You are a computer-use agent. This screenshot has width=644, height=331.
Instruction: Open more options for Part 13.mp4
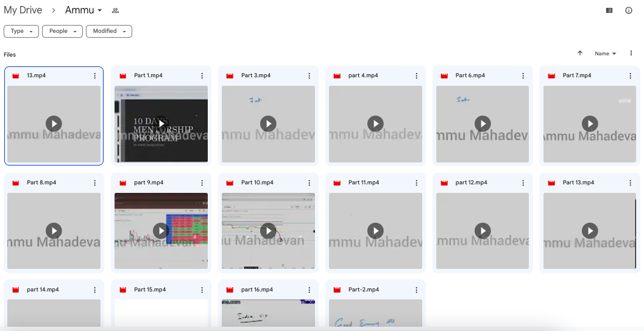631,183
